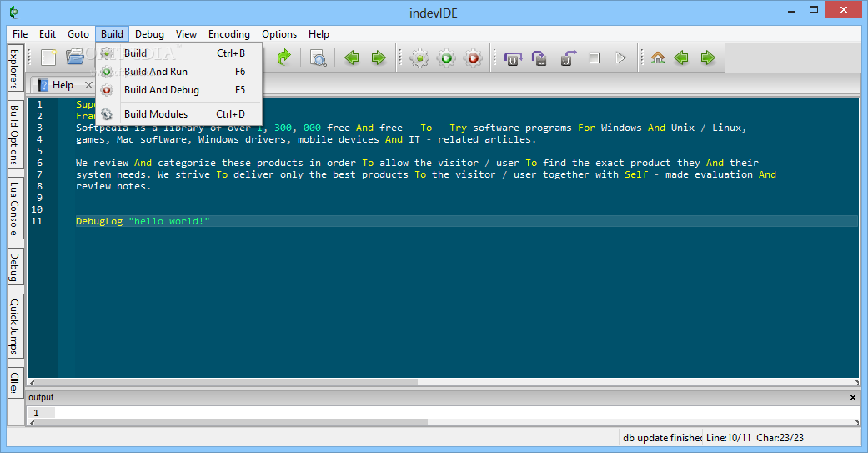The height and width of the screenshot is (453, 868).
Task: Click the gear icon beside Build menu entry
Action: 107,53
